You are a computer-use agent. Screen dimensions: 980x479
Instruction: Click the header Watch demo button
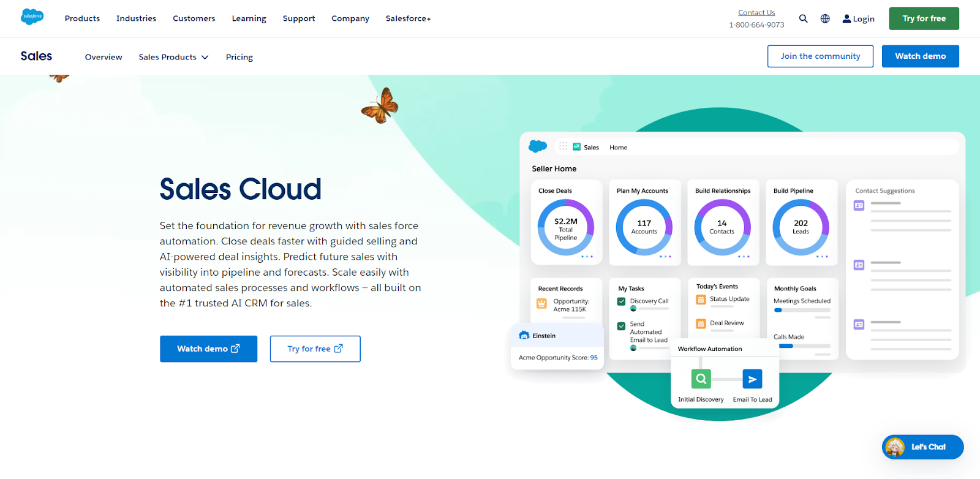(x=920, y=56)
